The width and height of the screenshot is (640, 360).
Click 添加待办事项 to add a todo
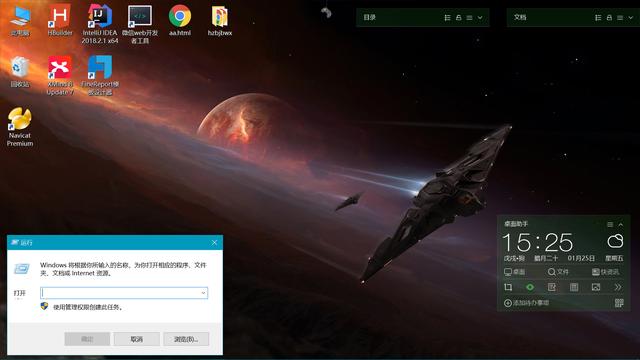pyautogui.click(x=527, y=303)
